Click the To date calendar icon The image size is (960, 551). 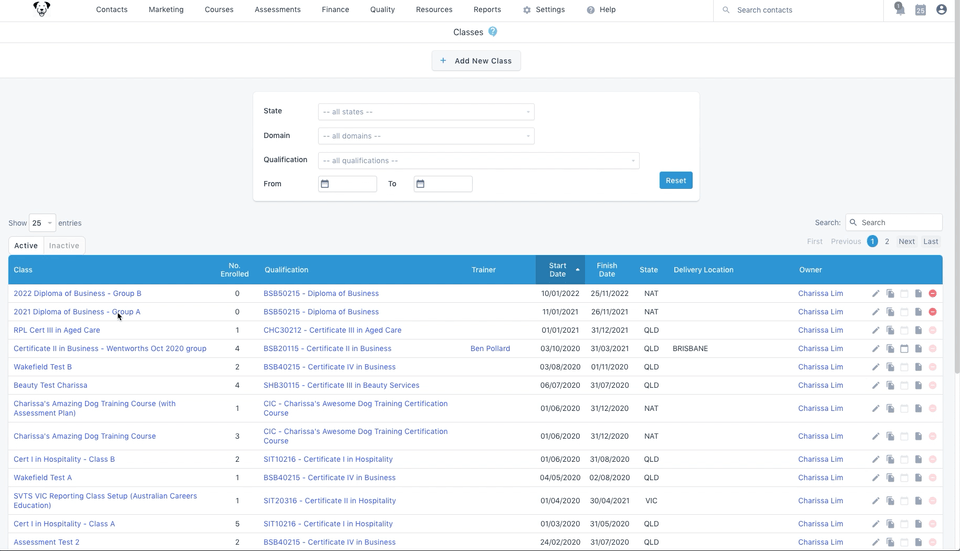click(421, 184)
